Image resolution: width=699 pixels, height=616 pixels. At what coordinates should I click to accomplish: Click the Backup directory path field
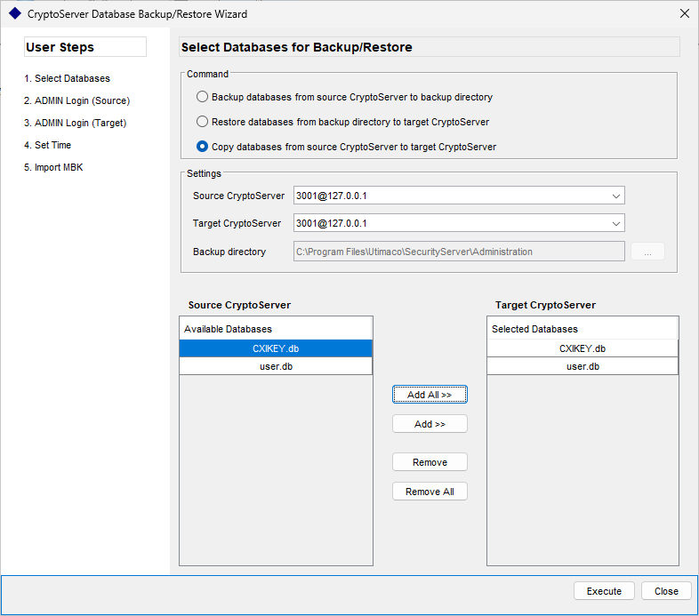pyautogui.click(x=459, y=252)
